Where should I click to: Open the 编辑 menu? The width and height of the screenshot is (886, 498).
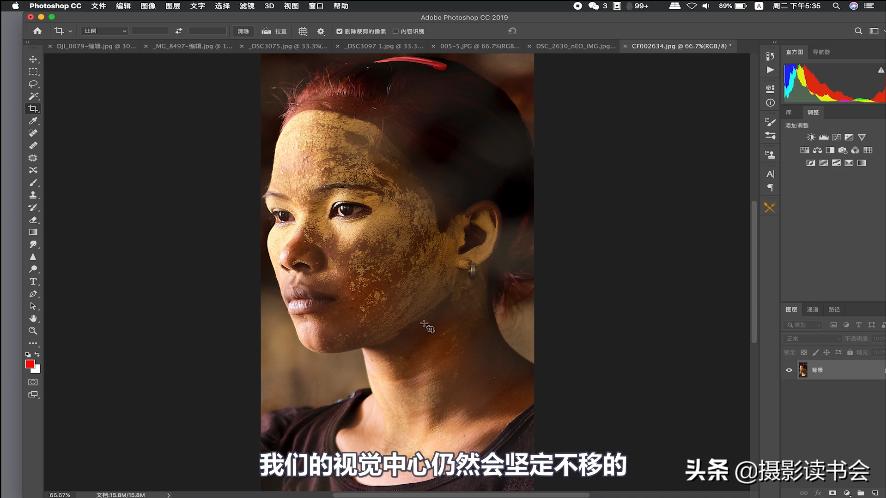[123, 6]
